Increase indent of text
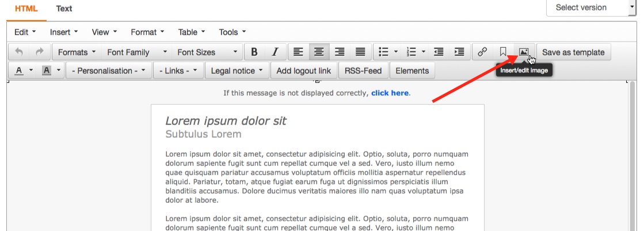This screenshot has height=231, width=644. coord(459,52)
